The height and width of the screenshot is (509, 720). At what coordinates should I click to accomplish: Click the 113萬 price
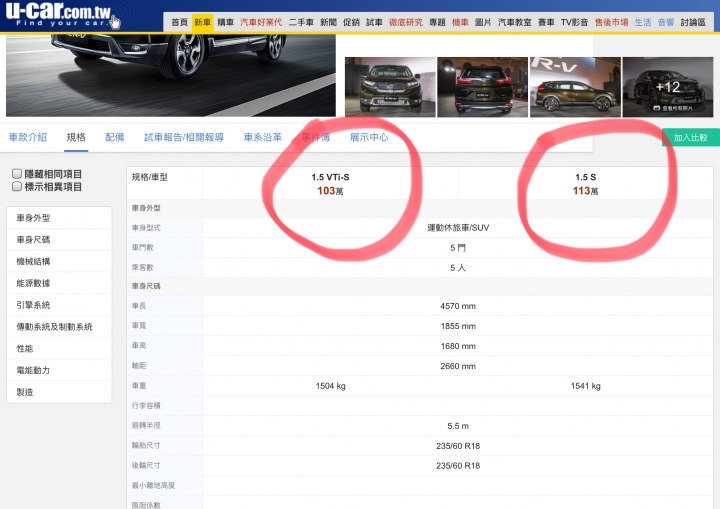585,191
